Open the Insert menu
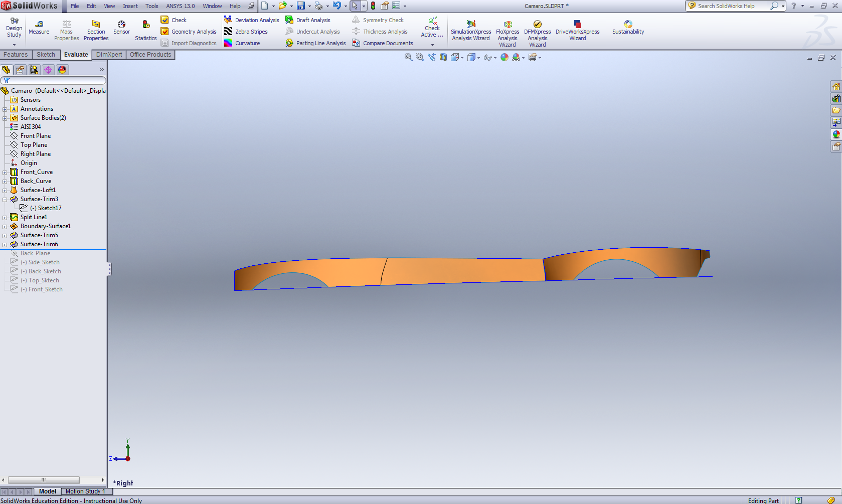This screenshot has height=504, width=842. pos(130,6)
